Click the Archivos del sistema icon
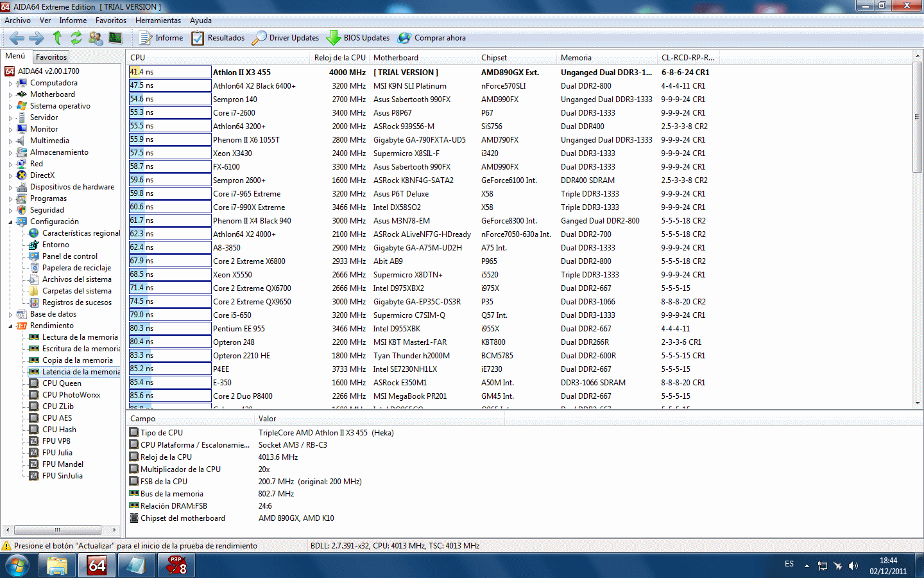The height and width of the screenshot is (578, 924). click(x=34, y=279)
